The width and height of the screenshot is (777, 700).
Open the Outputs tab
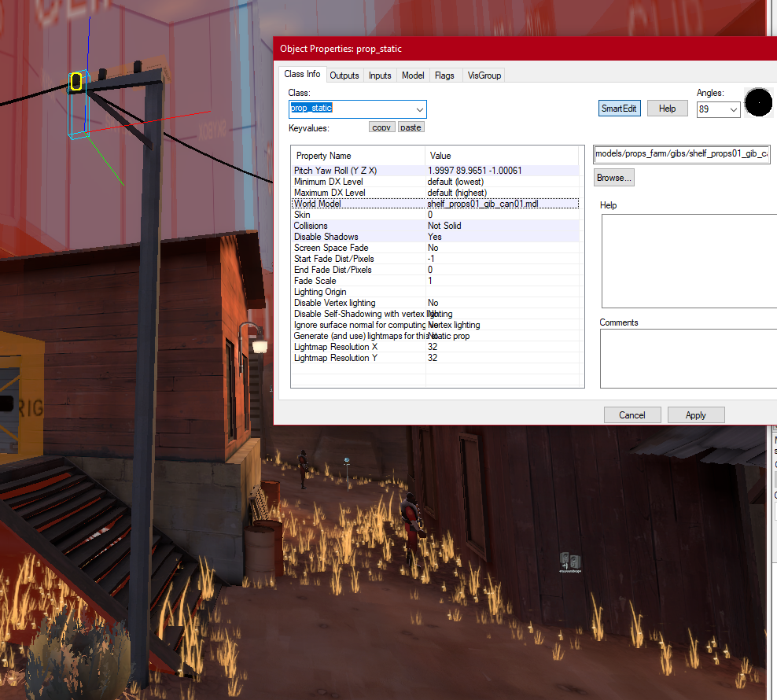coord(344,76)
